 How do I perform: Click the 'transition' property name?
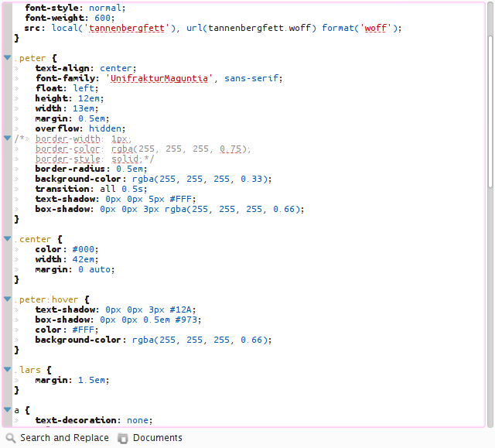[x=62, y=189]
